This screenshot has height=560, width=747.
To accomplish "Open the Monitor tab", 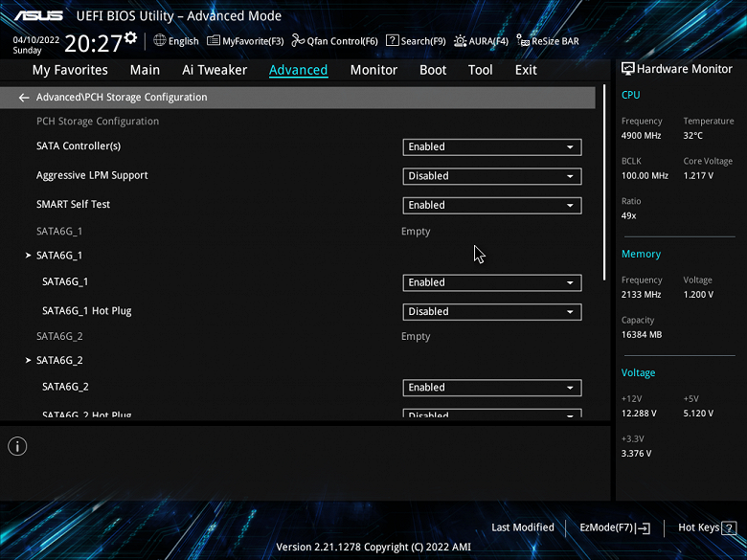I will click(373, 70).
